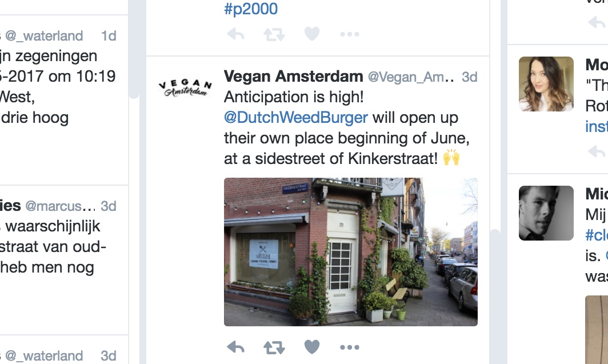This screenshot has width=608, height=364.
Task: Open the @DutchWeedBurger mention
Action: coord(296,118)
